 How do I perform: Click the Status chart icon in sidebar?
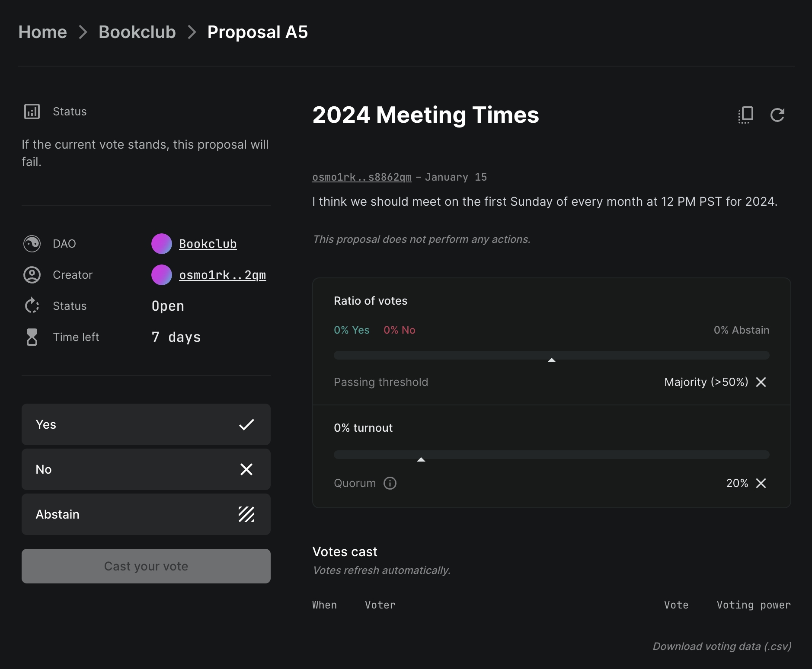pyautogui.click(x=32, y=111)
